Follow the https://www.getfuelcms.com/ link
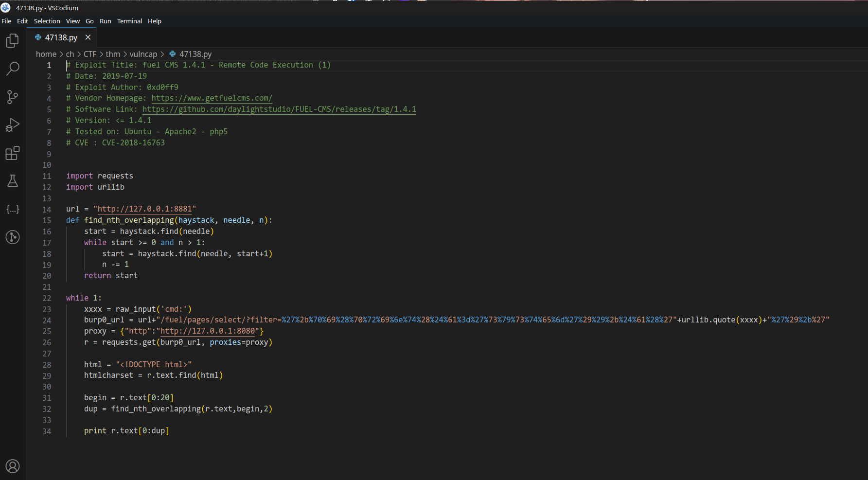This screenshot has width=868, height=480. click(212, 98)
